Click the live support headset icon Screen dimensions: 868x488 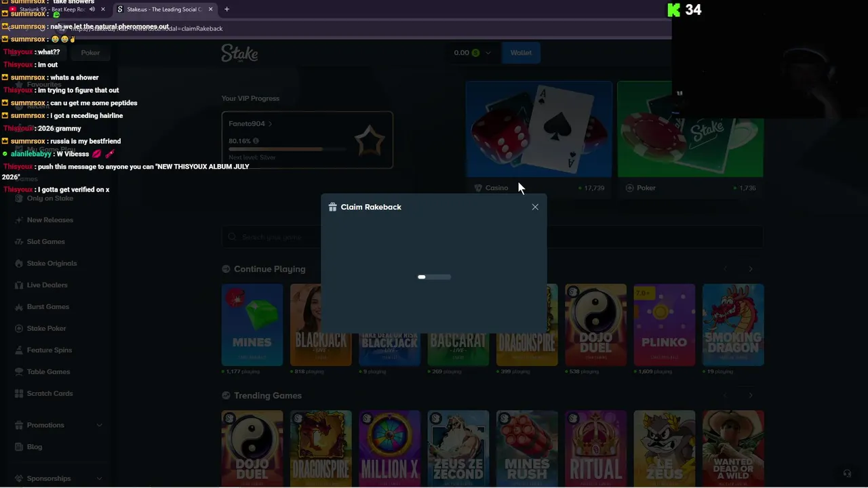coord(847,474)
